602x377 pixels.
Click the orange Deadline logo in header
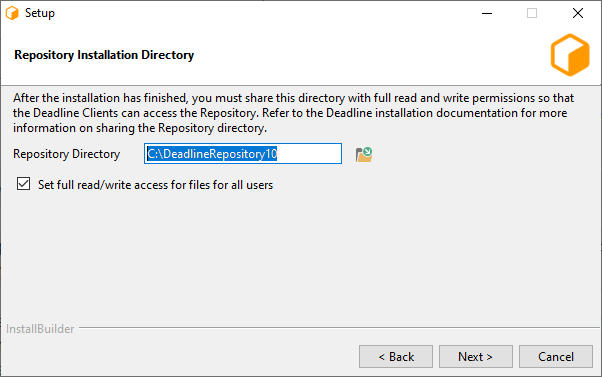pyautogui.click(x=570, y=55)
